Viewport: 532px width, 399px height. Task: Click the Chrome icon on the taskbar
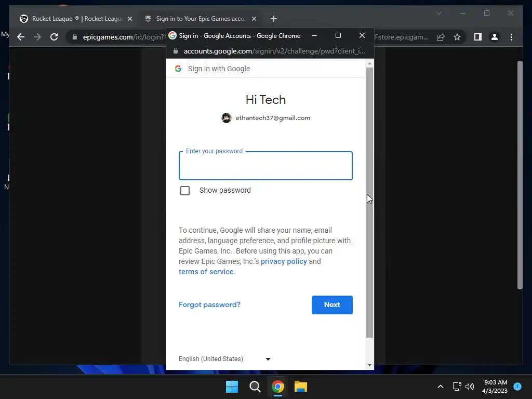pyautogui.click(x=278, y=387)
